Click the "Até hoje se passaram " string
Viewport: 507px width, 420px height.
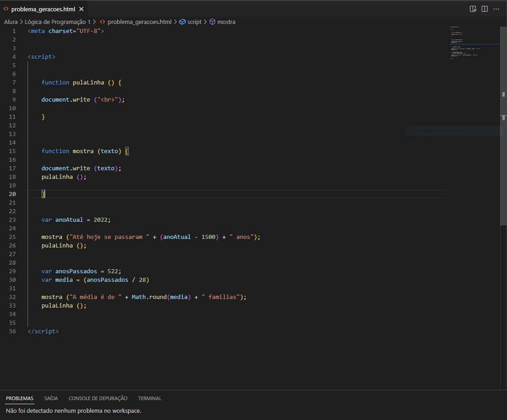tap(109, 237)
